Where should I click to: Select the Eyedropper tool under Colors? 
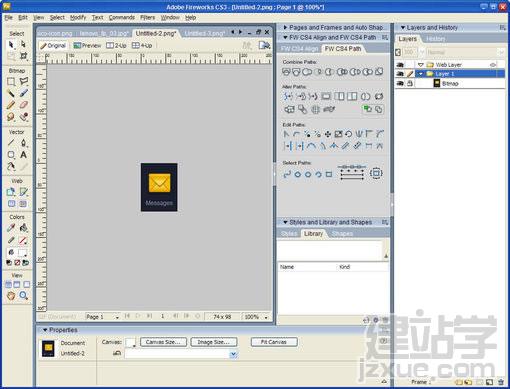pyautogui.click(x=11, y=228)
